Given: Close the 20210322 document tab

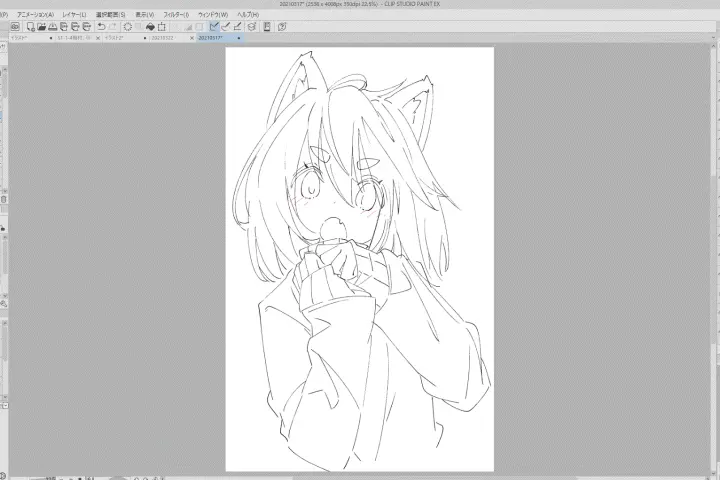Looking at the screenshot, I should 190,38.
